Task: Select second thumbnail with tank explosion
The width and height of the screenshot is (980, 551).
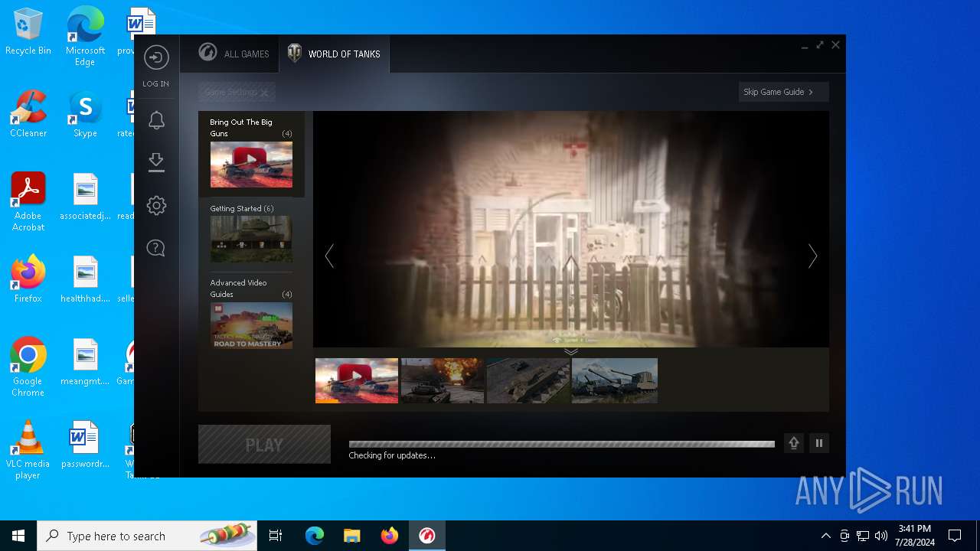Action: pos(443,380)
